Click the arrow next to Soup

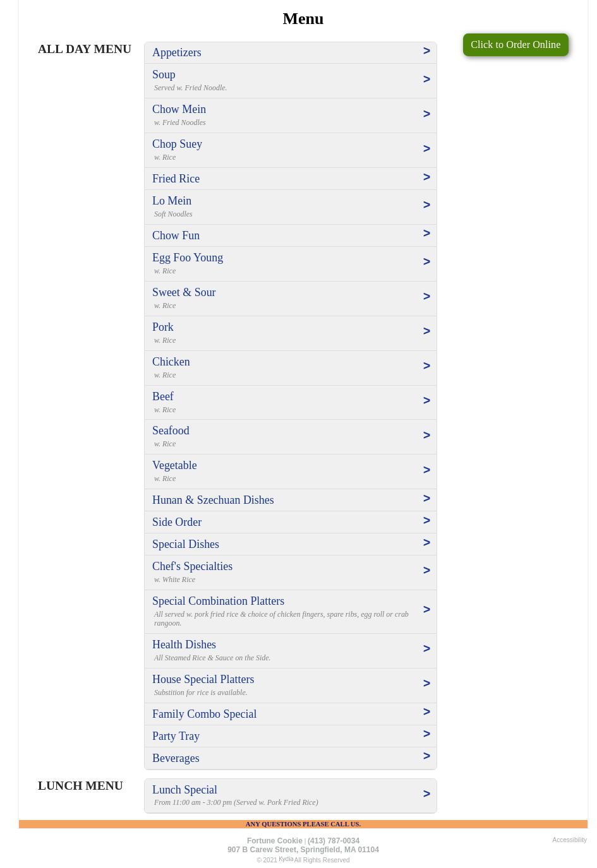click(x=426, y=80)
